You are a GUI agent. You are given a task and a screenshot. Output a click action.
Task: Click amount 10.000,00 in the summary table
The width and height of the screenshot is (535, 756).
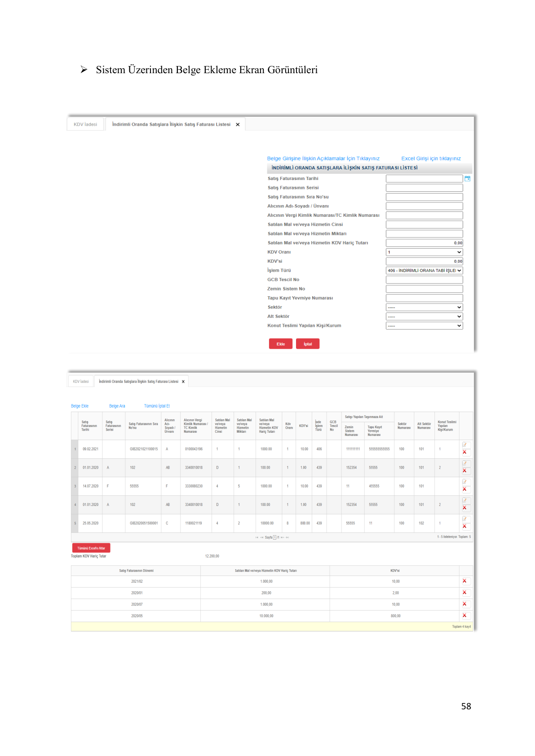[266, 616]
